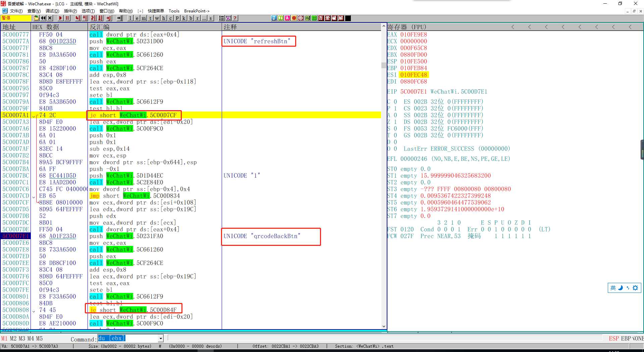Open Log window with L button
This screenshot has width=644, height=352.
(130, 18)
